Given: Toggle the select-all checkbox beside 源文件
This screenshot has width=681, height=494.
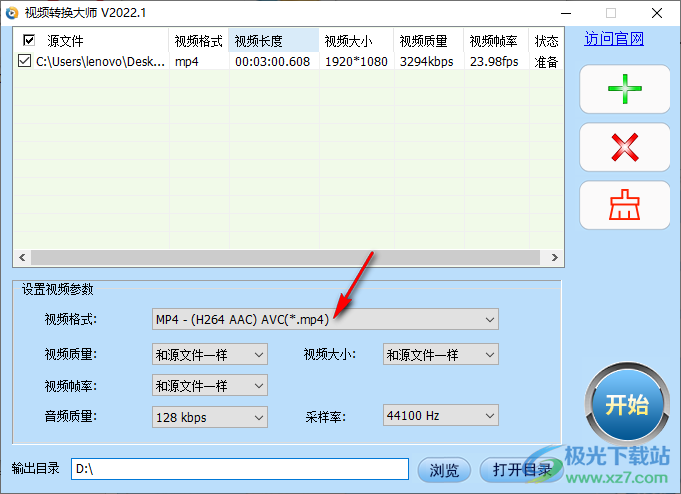Looking at the screenshot, I should [x=29, y=40].
